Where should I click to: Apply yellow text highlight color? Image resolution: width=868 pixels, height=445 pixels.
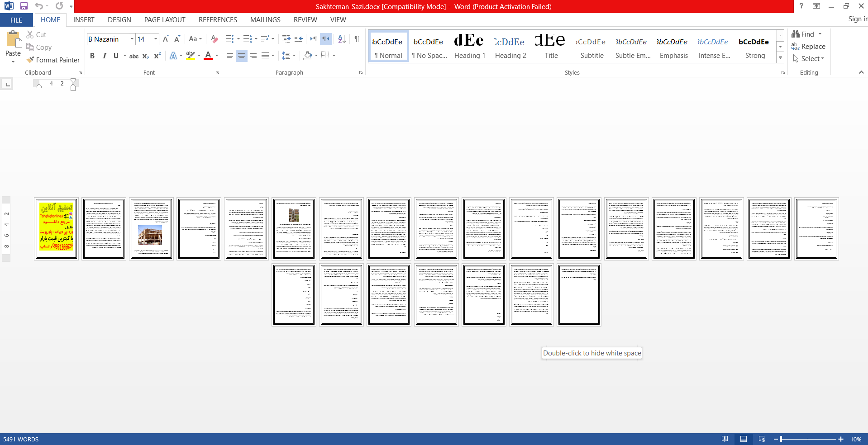[x=191, y=56]
